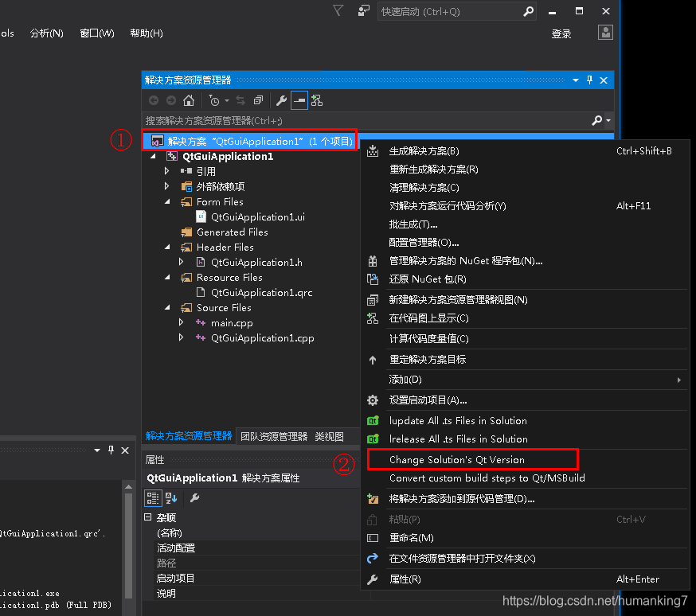Click the Forward arrow in Solution Explorer toolbar
The image size is (696, 616).
[171, 100]
